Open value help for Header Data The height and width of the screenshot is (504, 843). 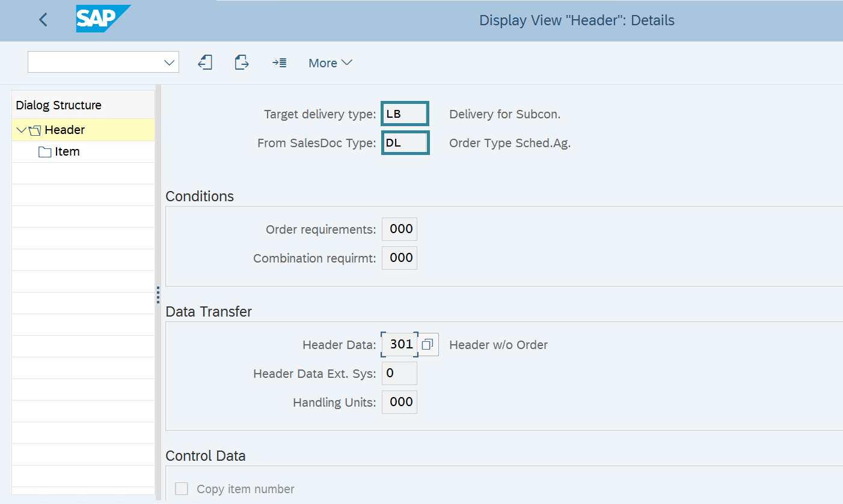[428, 345]
